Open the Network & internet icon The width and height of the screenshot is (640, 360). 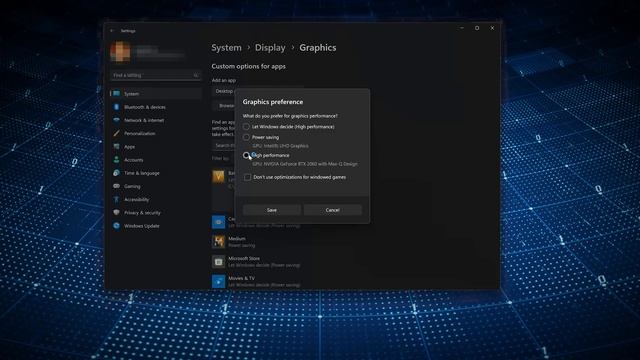pyautogui.click(x=116, y=120)
